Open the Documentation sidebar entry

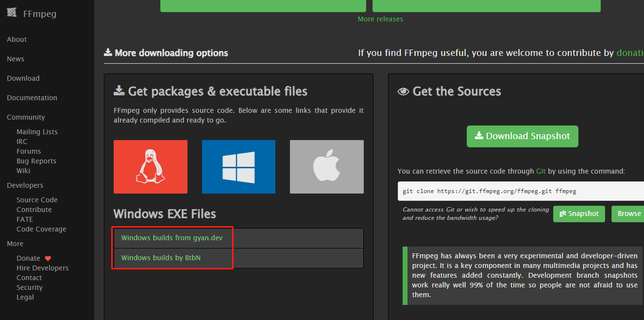click(32, 97)
